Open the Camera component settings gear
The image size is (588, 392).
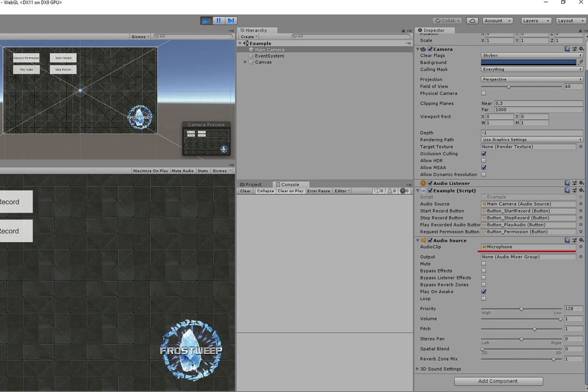click(581, 49)
